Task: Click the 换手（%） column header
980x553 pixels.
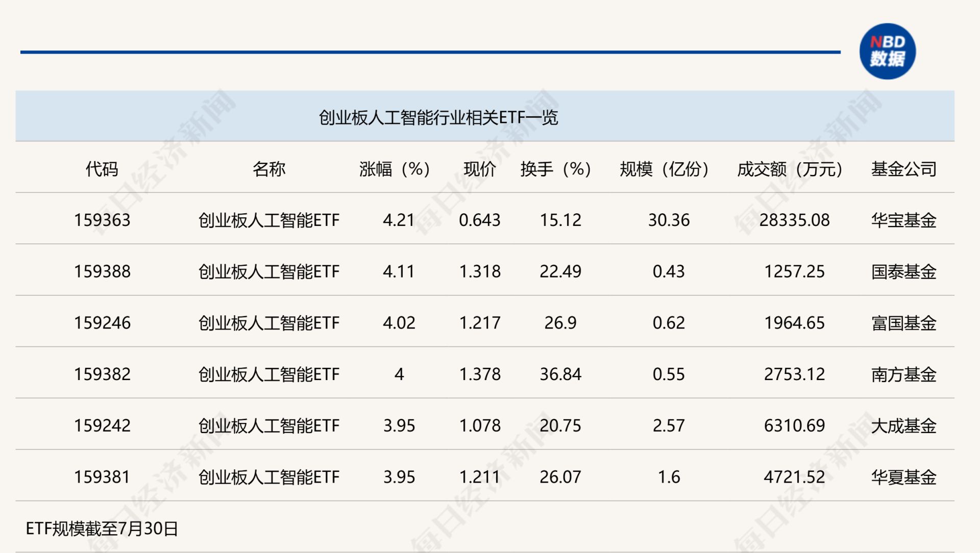Action: click(x=555, y=169)
